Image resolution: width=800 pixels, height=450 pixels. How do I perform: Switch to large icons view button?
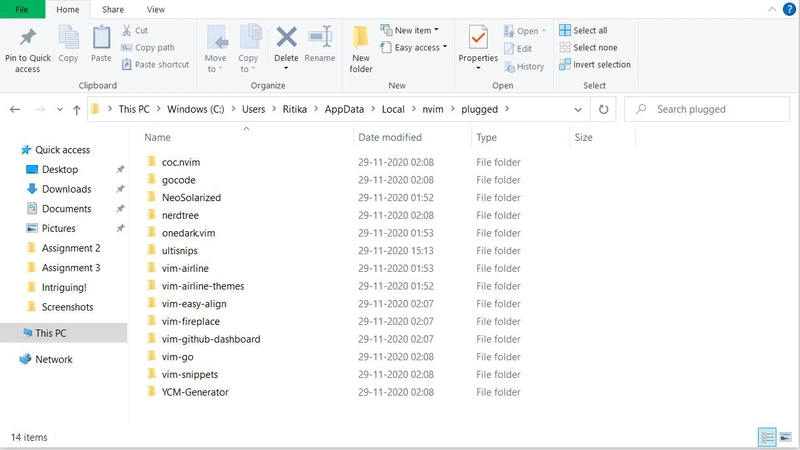coord(786,437)
